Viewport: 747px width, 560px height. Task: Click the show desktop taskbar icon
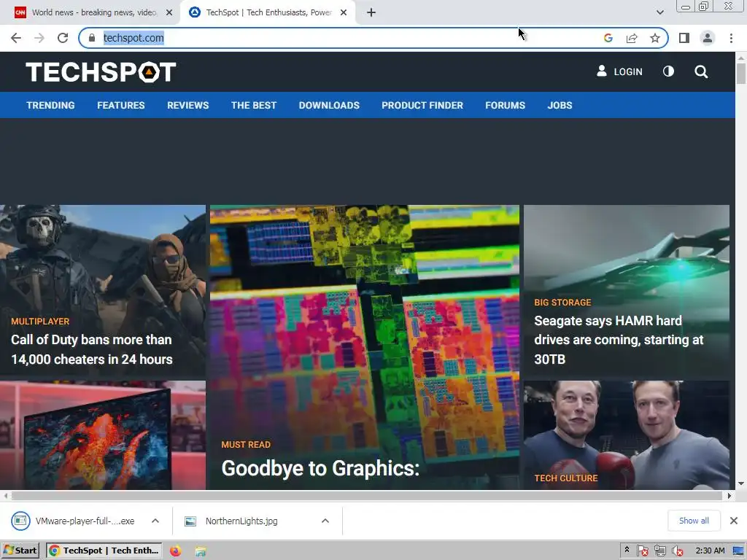point(738,551)
